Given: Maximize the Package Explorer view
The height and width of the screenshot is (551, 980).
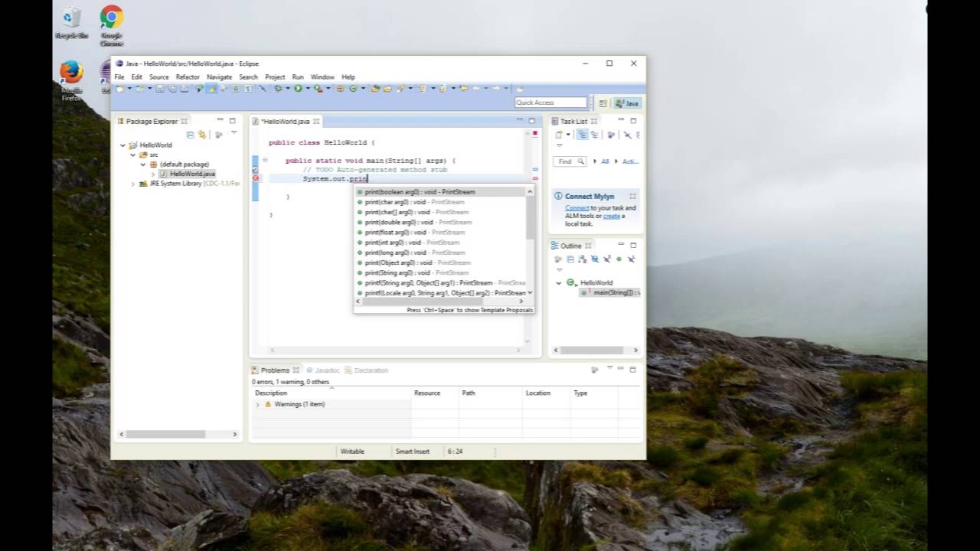Looking at the screenshot, I should pos(232,120).
